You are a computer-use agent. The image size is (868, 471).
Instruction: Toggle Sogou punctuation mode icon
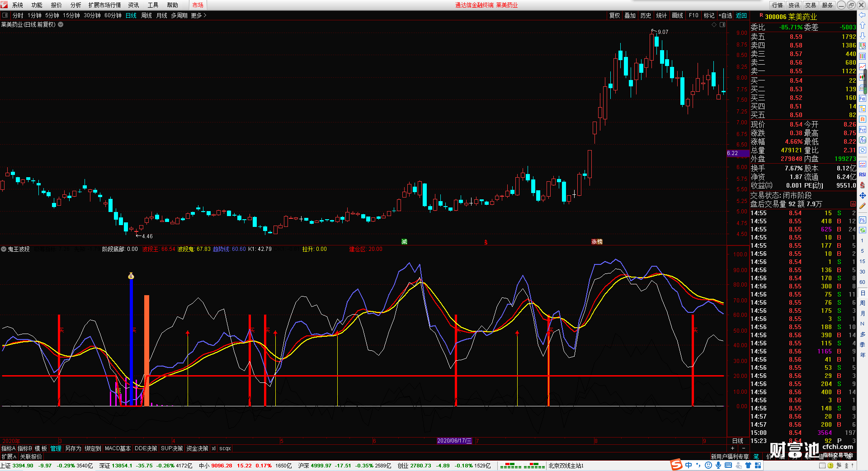pos(698,465)
